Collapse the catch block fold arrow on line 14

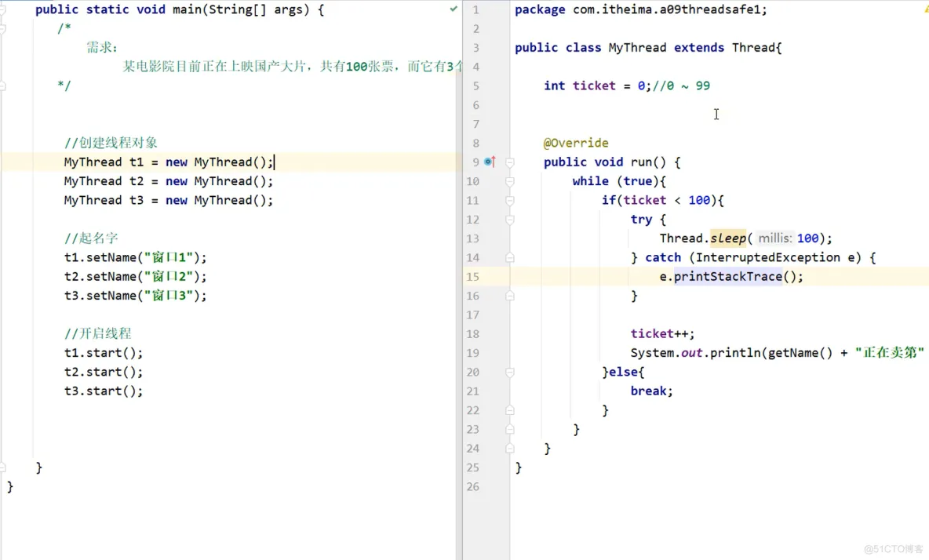511,257
